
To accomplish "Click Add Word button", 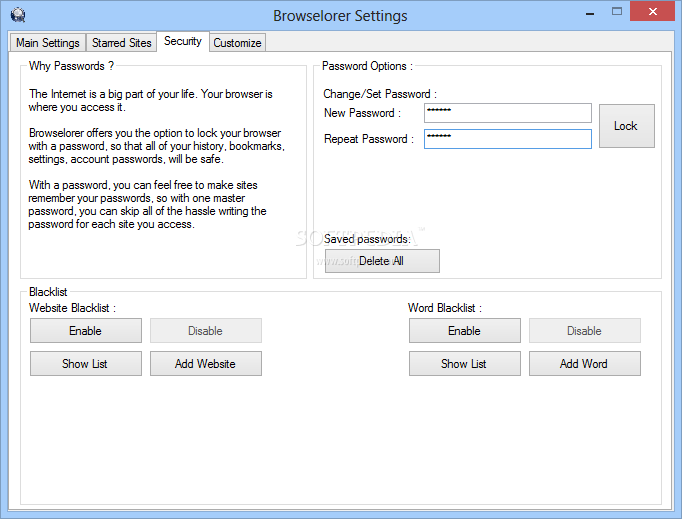I will [585, 364].
